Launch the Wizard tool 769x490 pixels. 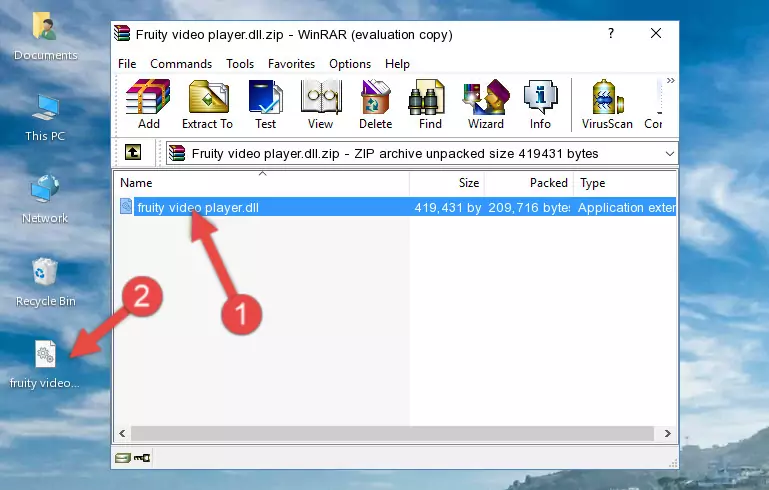point(486,104)
